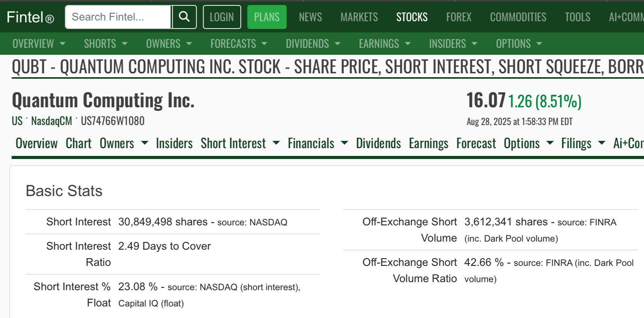Open the Financials tab dropdown arrow

click(345, 143)
